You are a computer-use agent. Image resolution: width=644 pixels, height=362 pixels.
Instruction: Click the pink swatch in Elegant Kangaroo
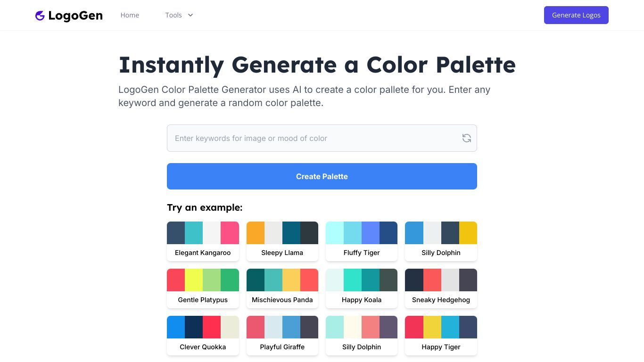click(230, 233)
